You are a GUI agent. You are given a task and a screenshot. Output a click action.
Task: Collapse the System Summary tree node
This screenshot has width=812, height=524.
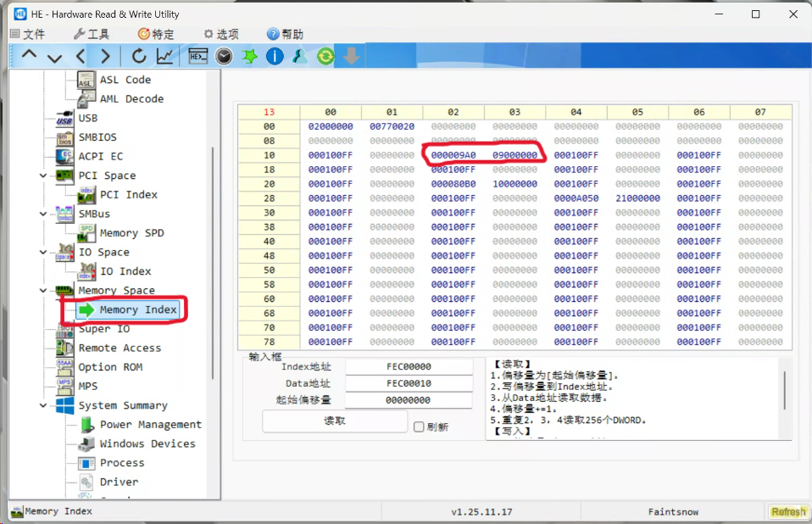pos(43,405)
